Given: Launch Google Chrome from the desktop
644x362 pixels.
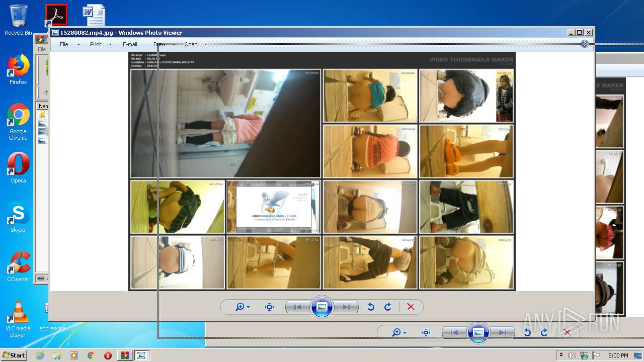Looking at the screenshot, I should (18, 122).
